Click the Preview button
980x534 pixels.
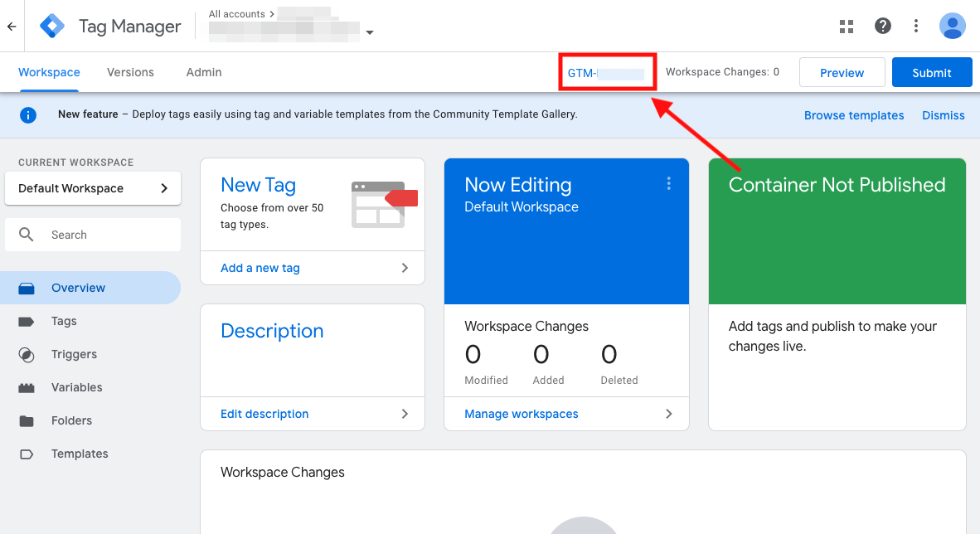point(842,72)
